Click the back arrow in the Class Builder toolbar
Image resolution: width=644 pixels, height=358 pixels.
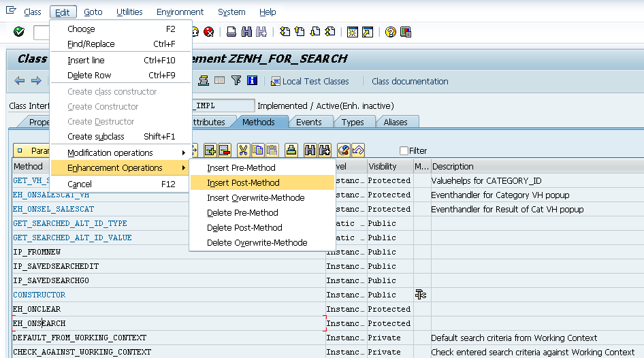click(x=19, y=81)
